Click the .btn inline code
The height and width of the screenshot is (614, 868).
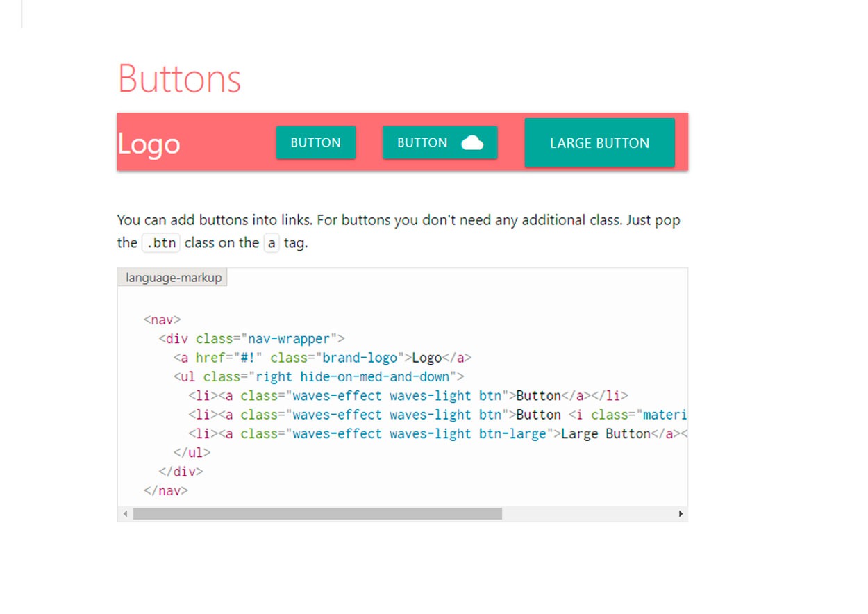click(161, 243)
